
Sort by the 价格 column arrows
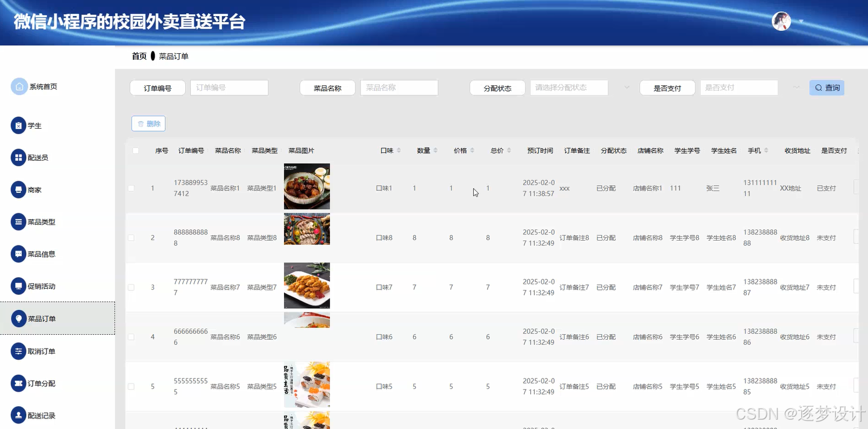point(472,151)
